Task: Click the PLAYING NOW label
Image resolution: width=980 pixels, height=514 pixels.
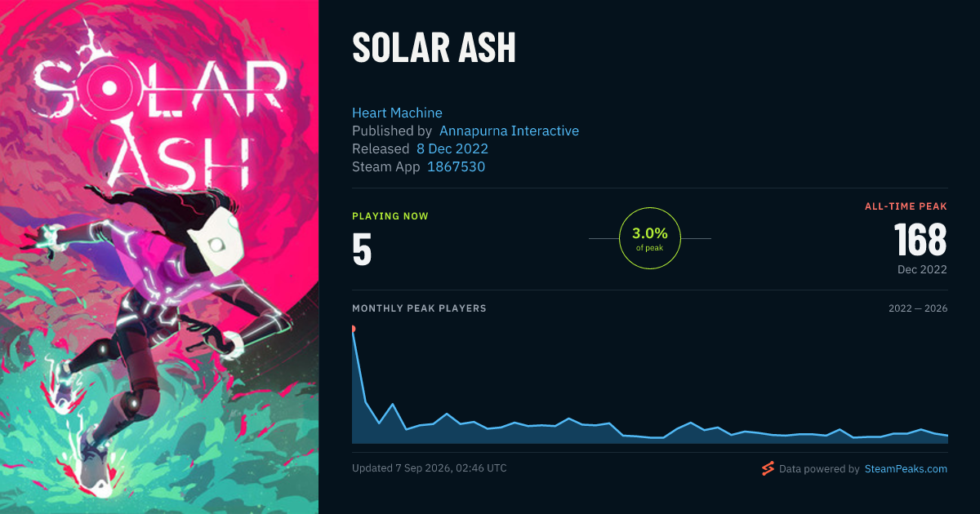Action: (390, 216)
